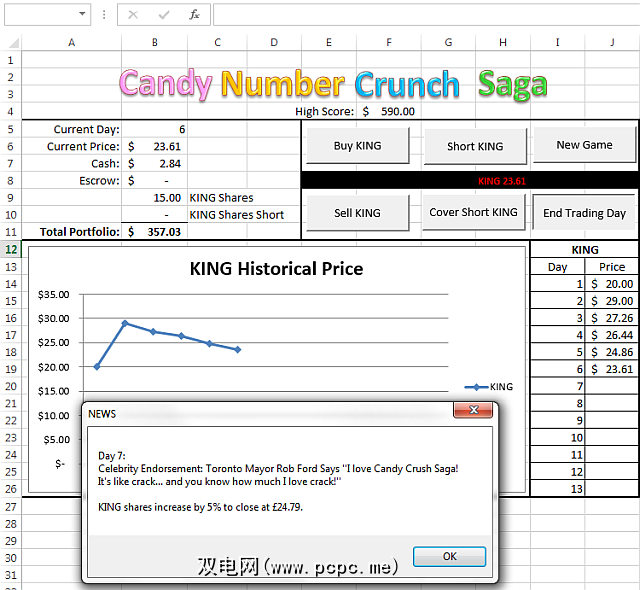Image resolution: width=640 pixels, height=590 pixels.
Task: Select column A header
Action: pyautogui.click(x=71, y=42)
